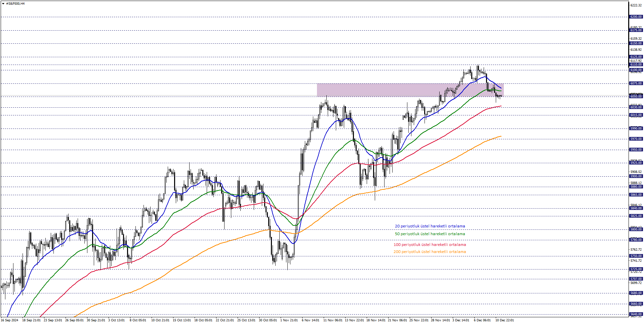The image size is (644, 324).
Task: Select the 6015.00 price level label
Action: click(636, 115)
